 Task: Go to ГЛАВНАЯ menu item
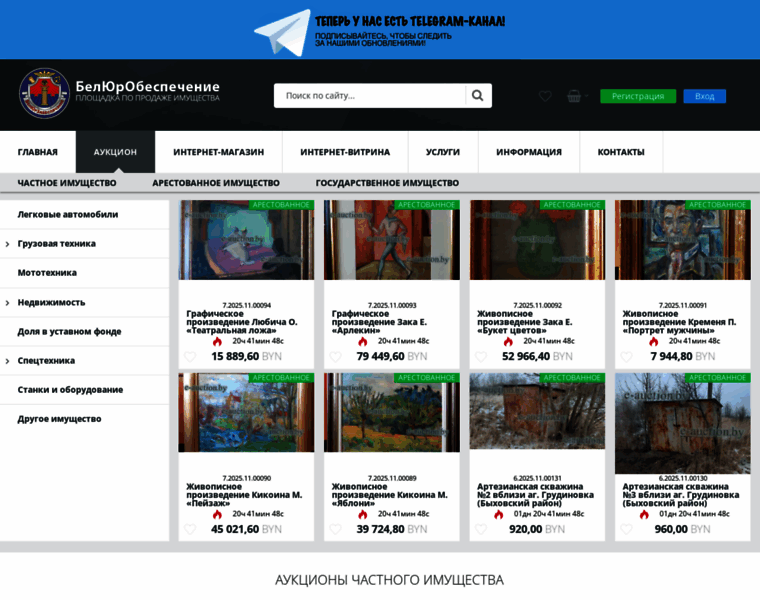click(x=38, y=152)
